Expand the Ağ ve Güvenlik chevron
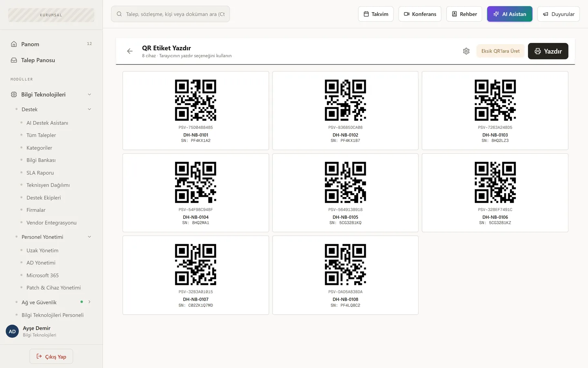Screen dimensions: 588x368 click(x=89, y=302)
